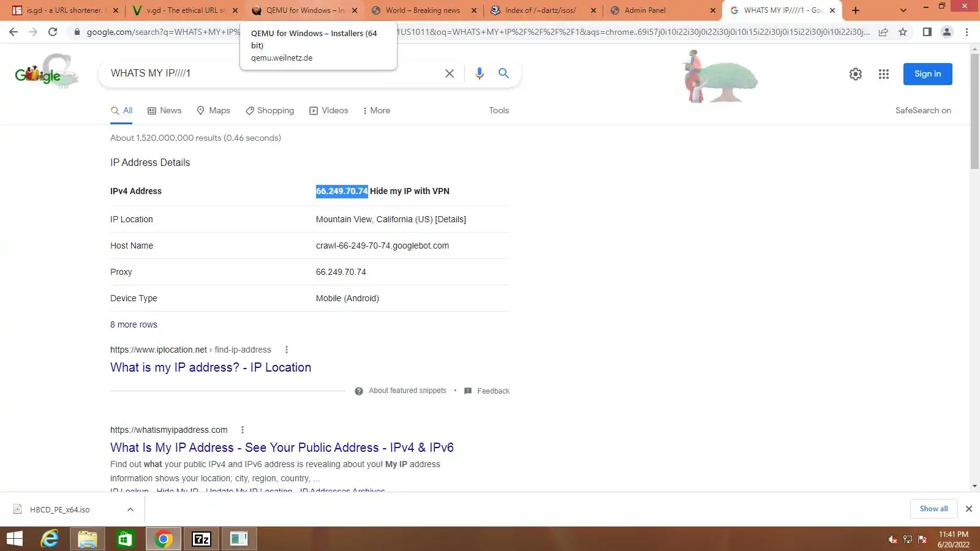Go forward to the next page
Screen dimensions: 980x551
tap(33, 32)
